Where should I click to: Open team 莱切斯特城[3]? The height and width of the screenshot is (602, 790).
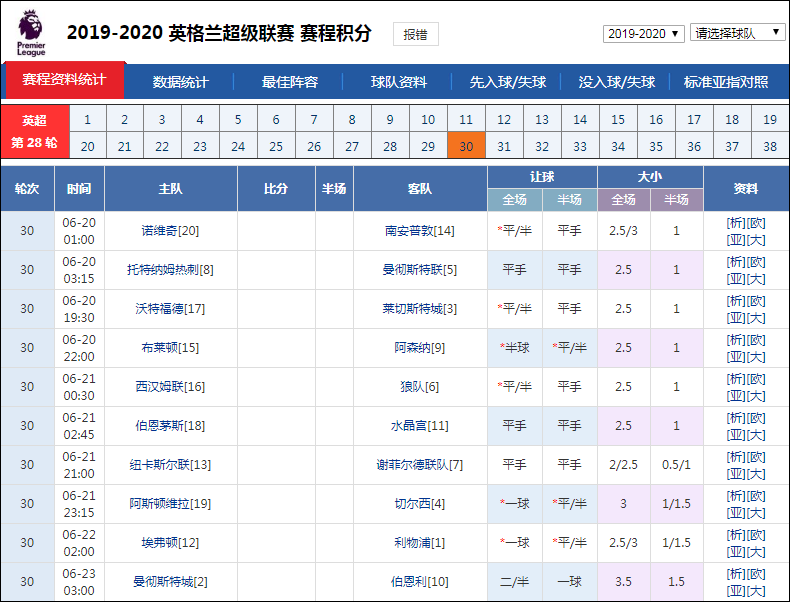tap(420, 308)
